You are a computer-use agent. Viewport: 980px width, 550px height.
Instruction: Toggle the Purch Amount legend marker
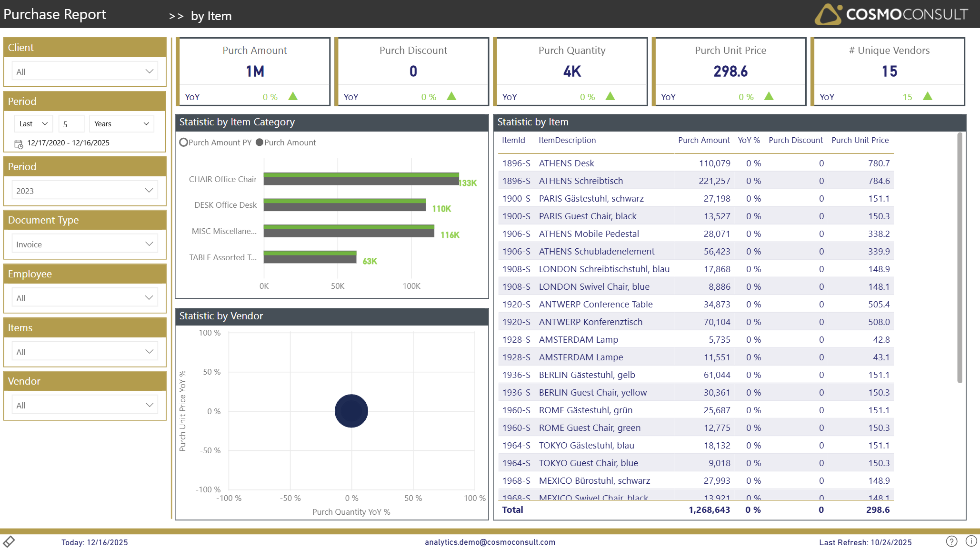point(260,143)
